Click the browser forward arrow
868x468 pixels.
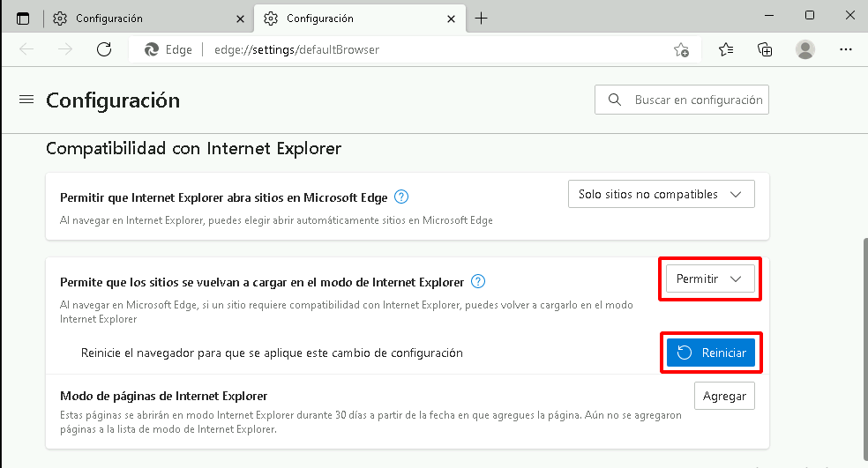click(65, 49)
